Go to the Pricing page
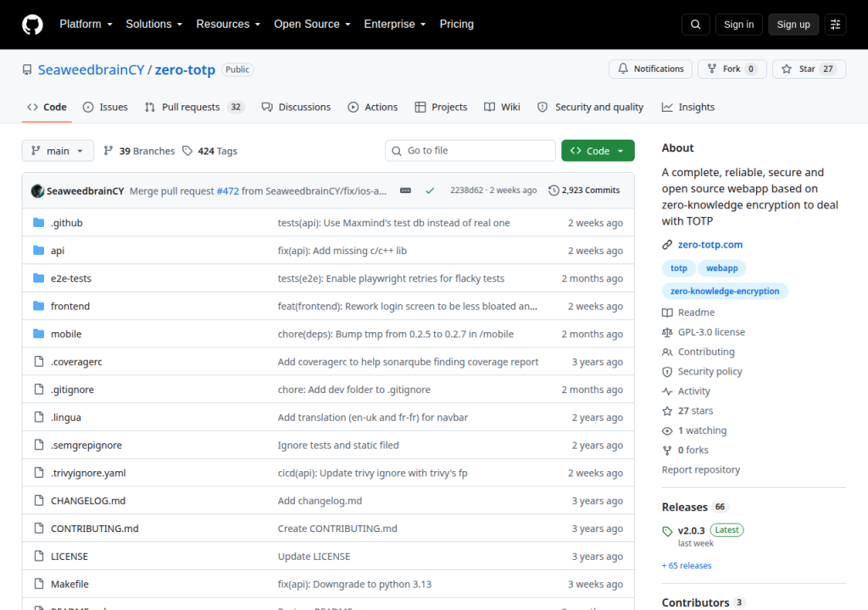 pos(457,25)
